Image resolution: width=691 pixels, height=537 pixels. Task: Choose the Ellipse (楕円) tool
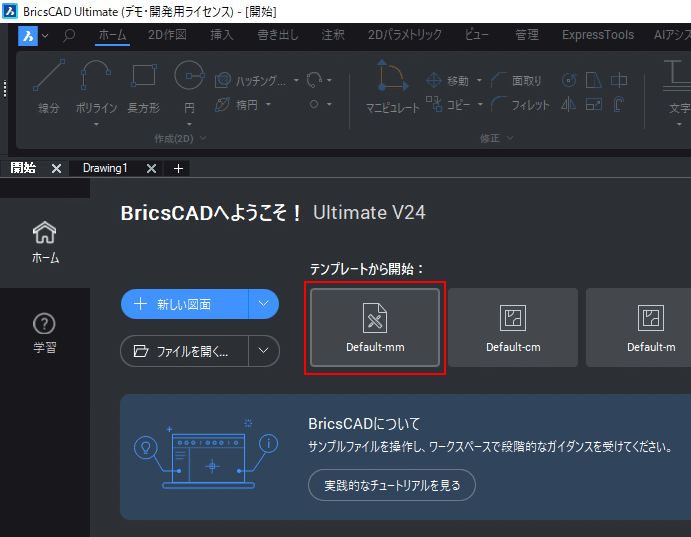(236, 105)
